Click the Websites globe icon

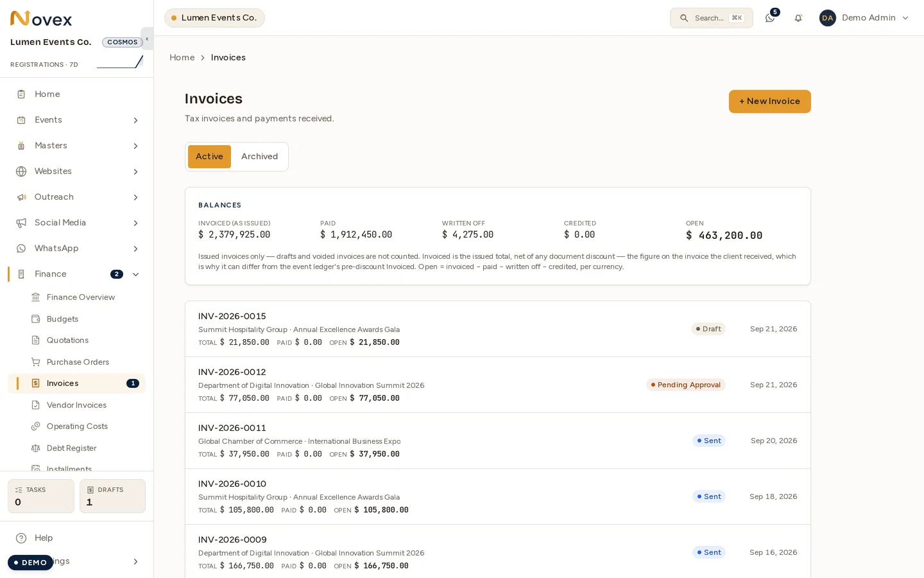click(x=21, y=171)
